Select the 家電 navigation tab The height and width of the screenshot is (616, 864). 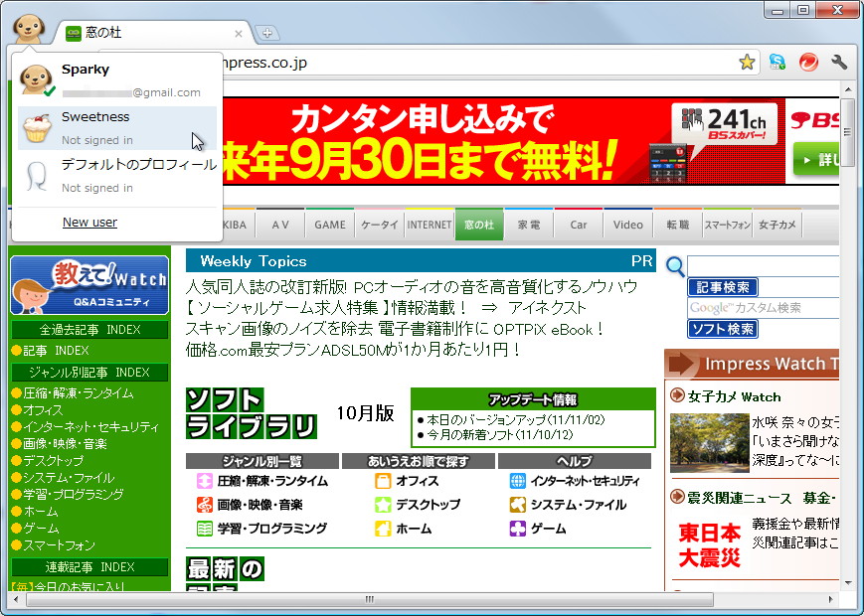pos(528,225)
